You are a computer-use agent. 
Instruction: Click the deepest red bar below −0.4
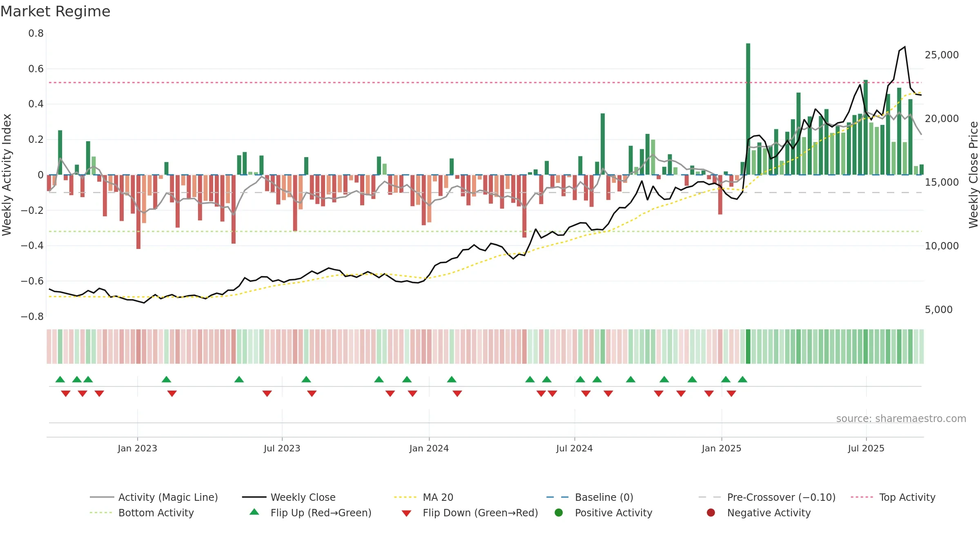(138, 212)
